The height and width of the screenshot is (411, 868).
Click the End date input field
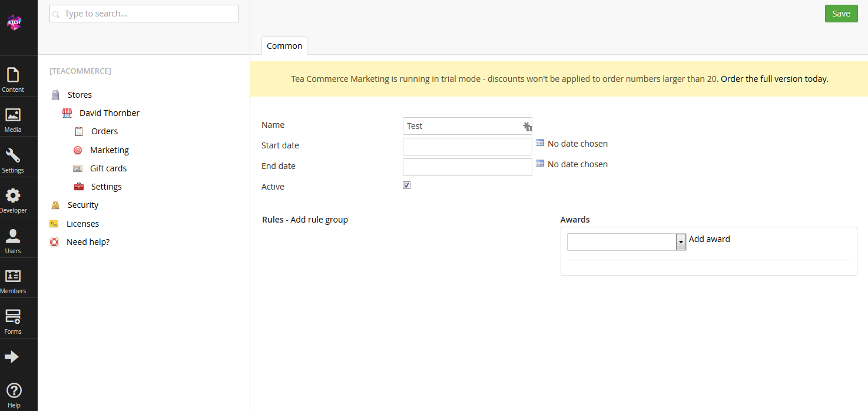(x=468, y=167)
